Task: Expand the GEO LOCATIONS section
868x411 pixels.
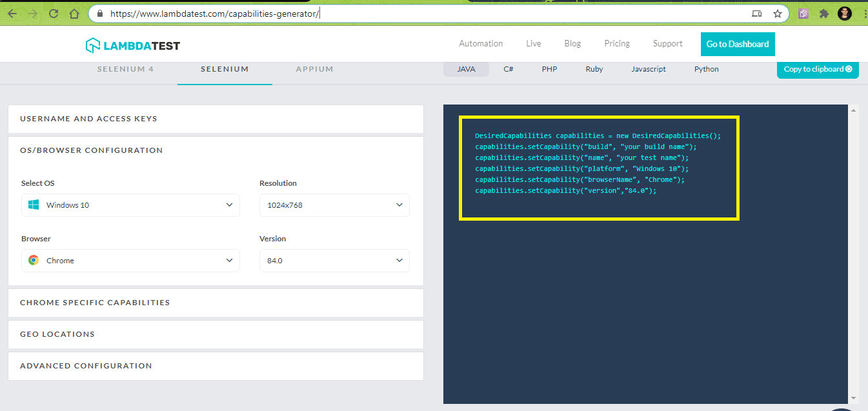Action: point(57,334)
